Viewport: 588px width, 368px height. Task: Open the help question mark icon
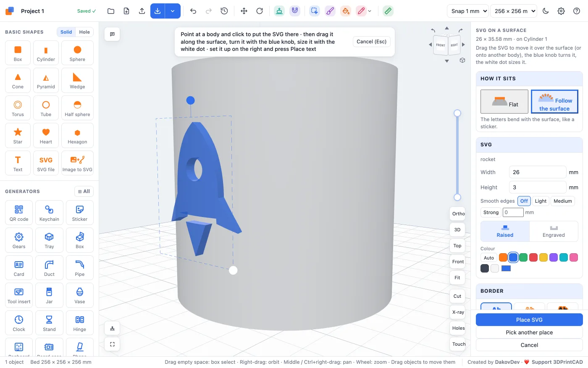click(577, 11)
